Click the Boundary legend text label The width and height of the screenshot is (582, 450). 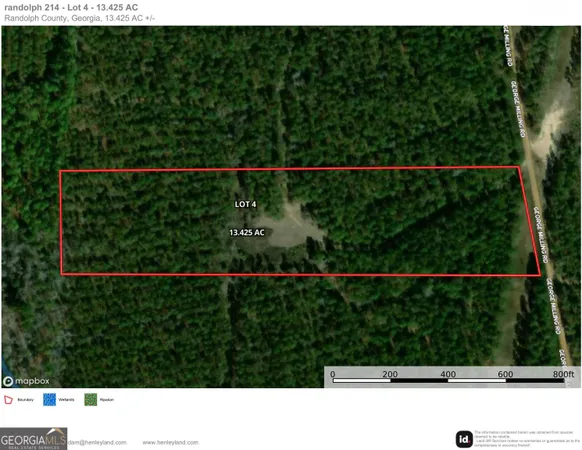click(25, 400)
